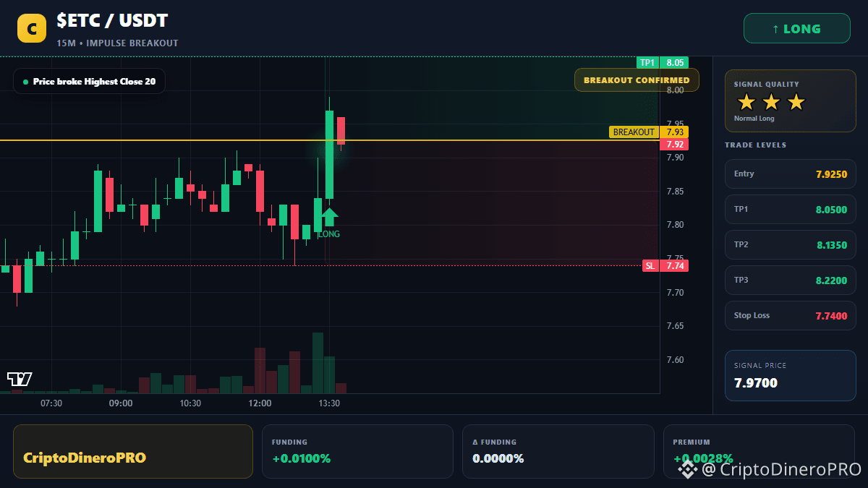Click the 15M Impulse Breakout subtitle
Image resolution: width=868 pixels, height=488 pixels.
117,43
